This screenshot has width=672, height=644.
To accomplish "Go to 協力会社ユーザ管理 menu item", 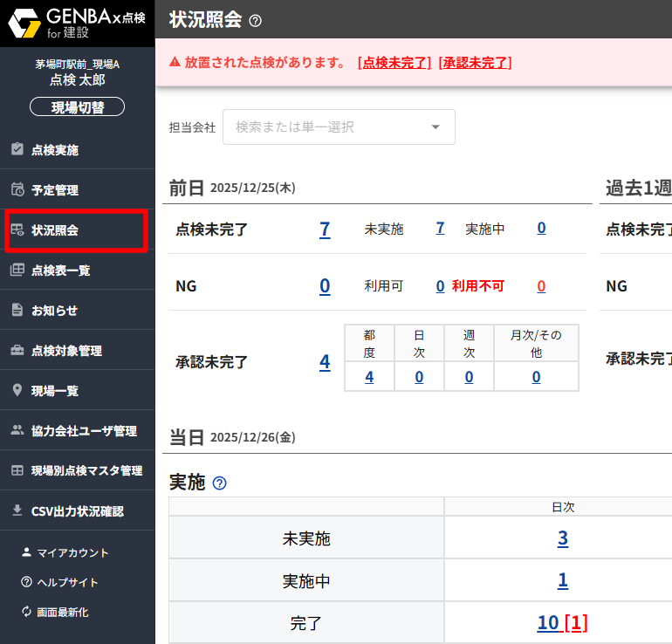I will (84, 430).
